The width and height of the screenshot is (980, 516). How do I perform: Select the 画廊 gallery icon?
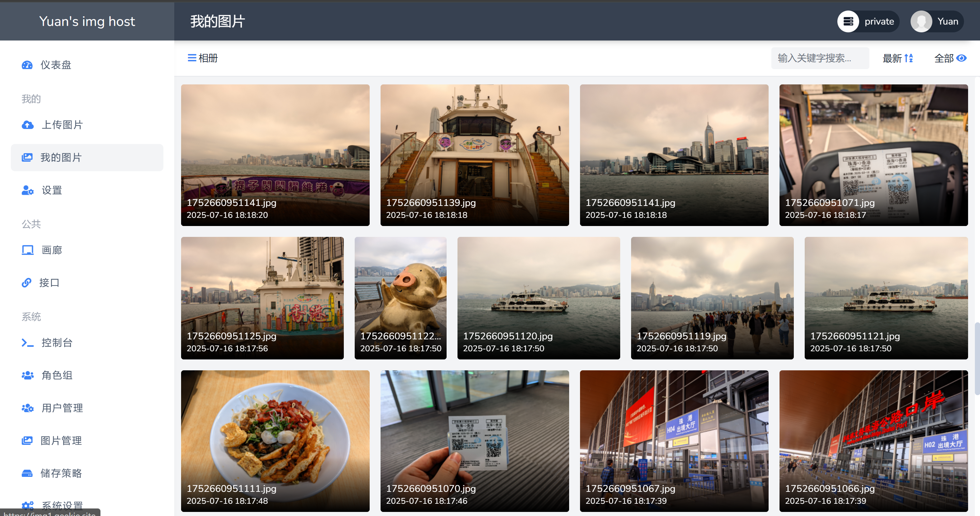pos(27,250)
